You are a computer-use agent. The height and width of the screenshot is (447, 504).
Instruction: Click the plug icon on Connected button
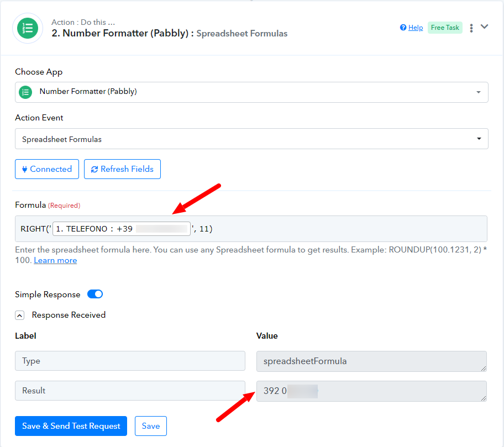(24, 170)
